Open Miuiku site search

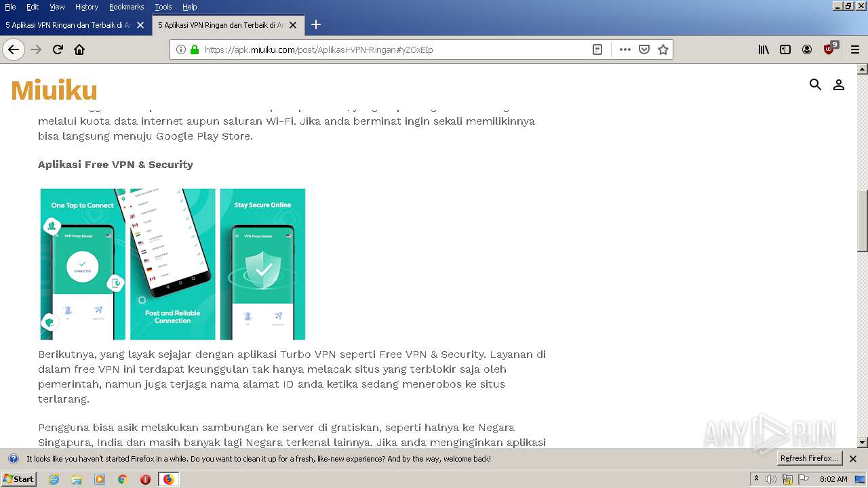815,85
